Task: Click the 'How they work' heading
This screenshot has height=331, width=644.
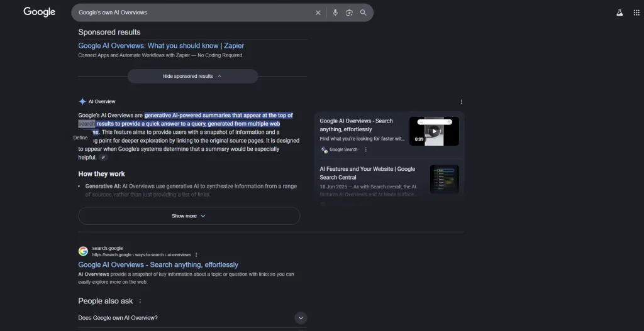Action: click(101, 174)
